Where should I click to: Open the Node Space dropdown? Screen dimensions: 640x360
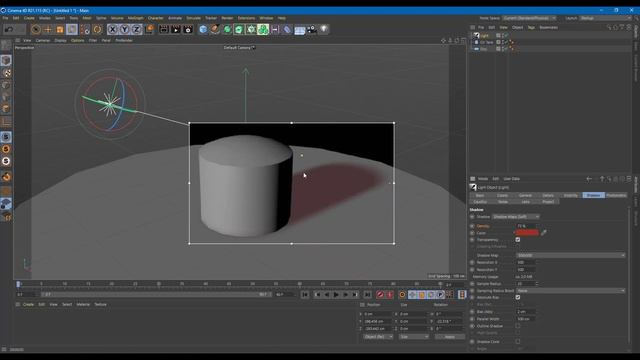pos(529,18)
